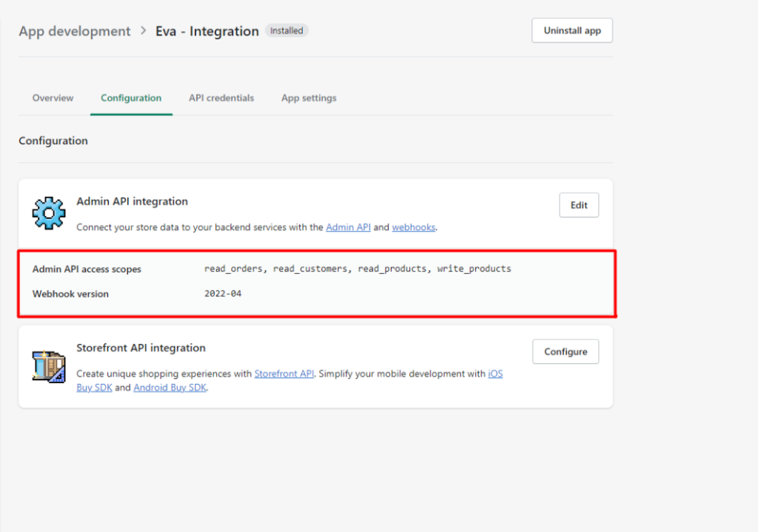Follow the Storefront API link

point(284,374)
